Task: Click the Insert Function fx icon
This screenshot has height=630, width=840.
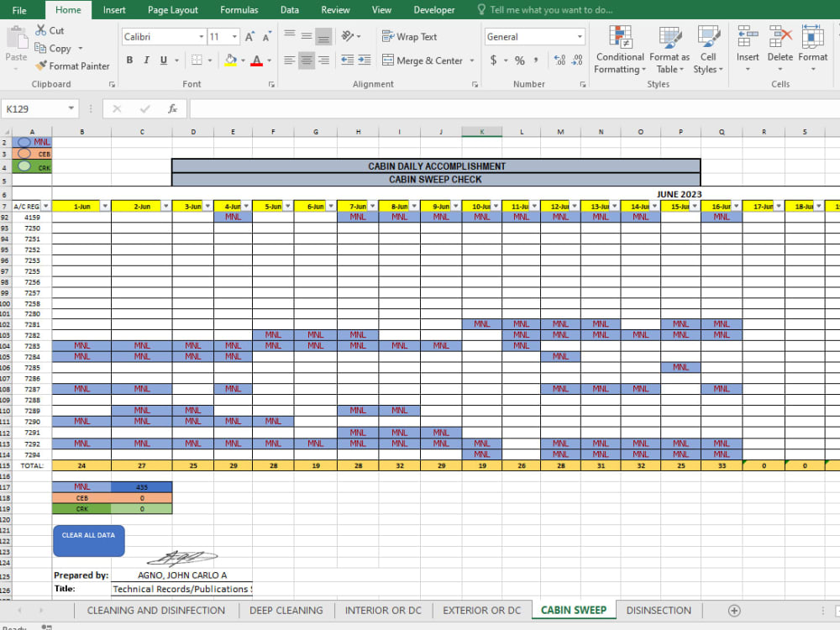Action: click(172, 108)
